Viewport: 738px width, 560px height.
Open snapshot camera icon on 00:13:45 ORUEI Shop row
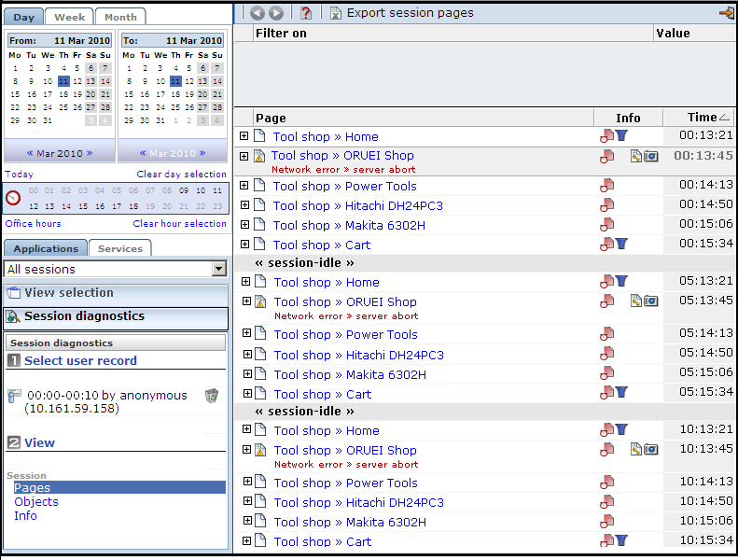click(x=651, y=156)
